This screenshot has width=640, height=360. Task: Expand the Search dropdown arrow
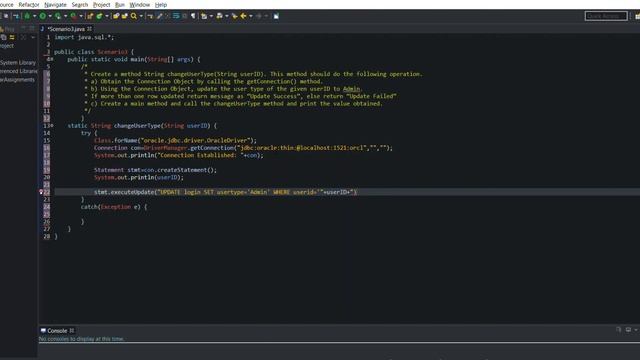[x=141, y=16]
